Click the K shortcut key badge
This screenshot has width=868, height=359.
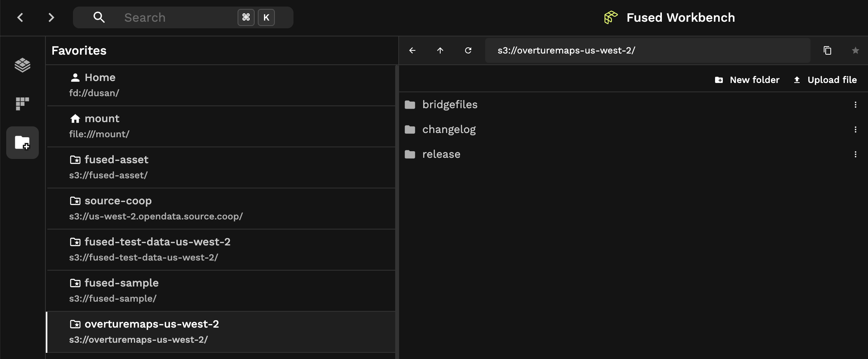click(x=266, y=17)
